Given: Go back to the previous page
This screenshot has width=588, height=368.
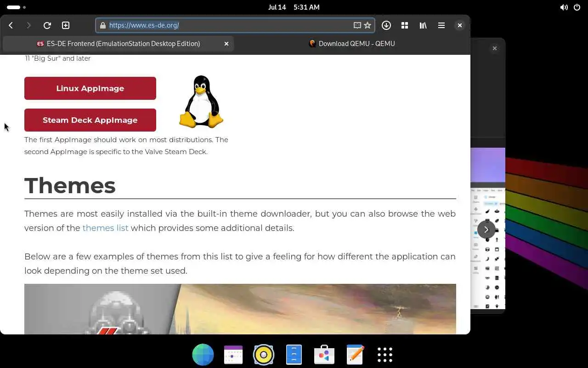Looking at the screenshot, I should click(x=11, y=25).
